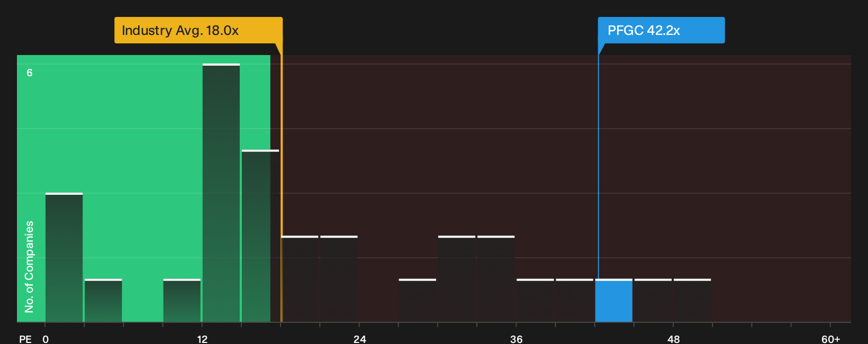Select the bar for PE 39 to 42
Viewport: 868px width, 344px height.
point(575,301)
